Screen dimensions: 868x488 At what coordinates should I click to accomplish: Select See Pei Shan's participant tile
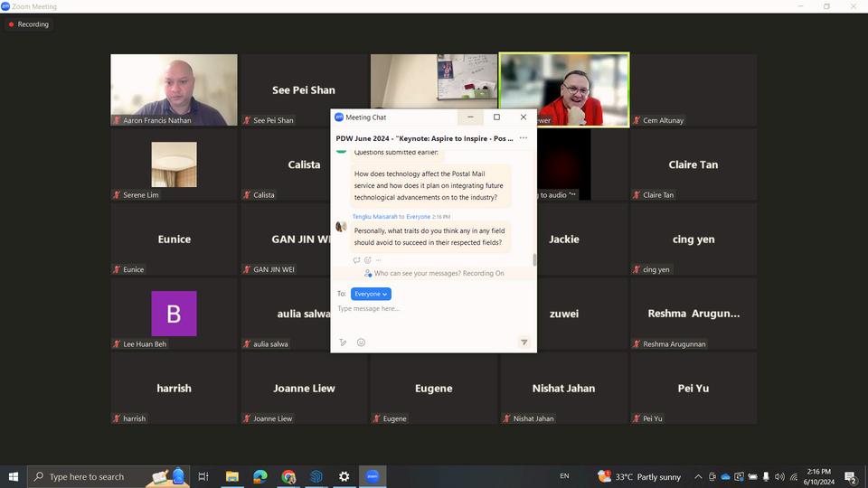304,89
